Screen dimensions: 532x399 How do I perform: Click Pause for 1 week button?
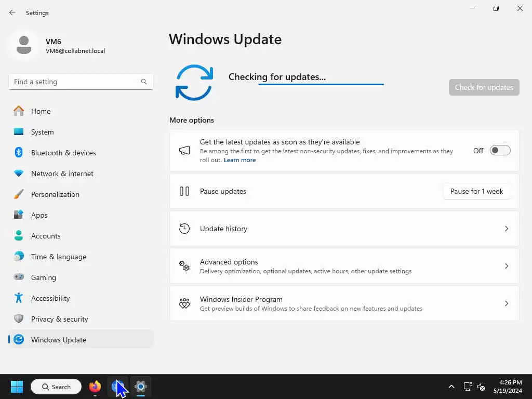(x=476, y=191)
